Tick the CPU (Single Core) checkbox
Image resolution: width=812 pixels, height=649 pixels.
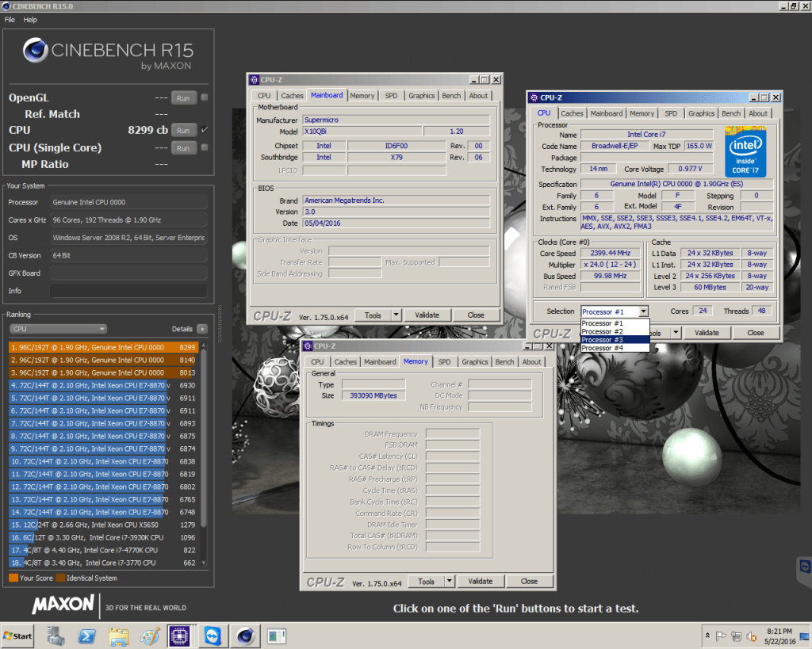(x=205, y=147)
